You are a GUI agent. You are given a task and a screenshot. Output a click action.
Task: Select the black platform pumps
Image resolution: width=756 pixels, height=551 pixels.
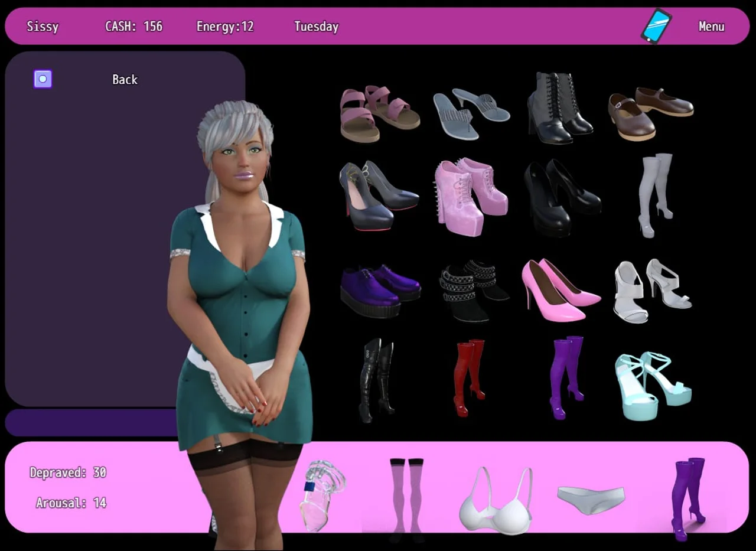(562, 198)
